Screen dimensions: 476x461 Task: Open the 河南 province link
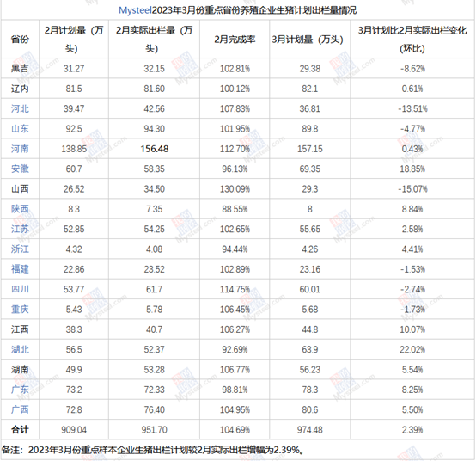(x=20, y=149)
